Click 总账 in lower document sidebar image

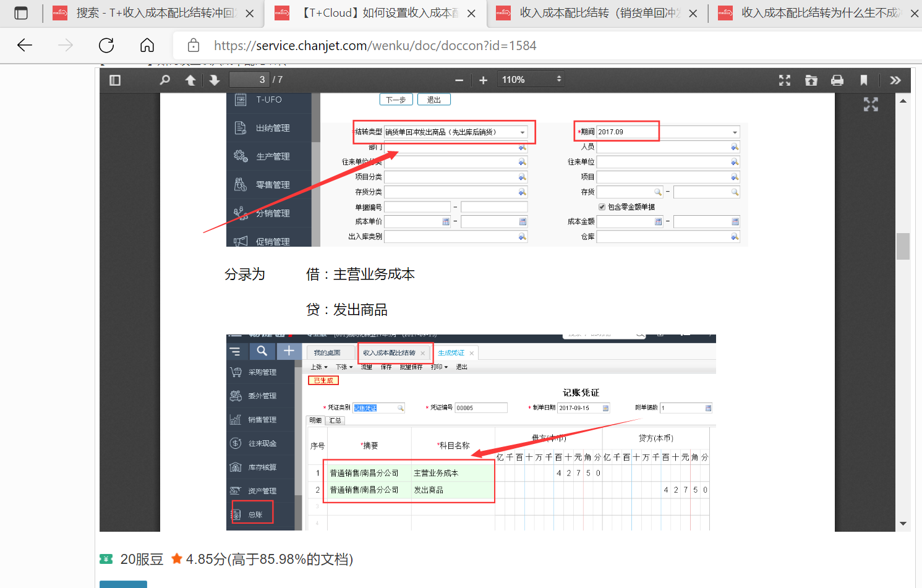(x=255, y=514)
